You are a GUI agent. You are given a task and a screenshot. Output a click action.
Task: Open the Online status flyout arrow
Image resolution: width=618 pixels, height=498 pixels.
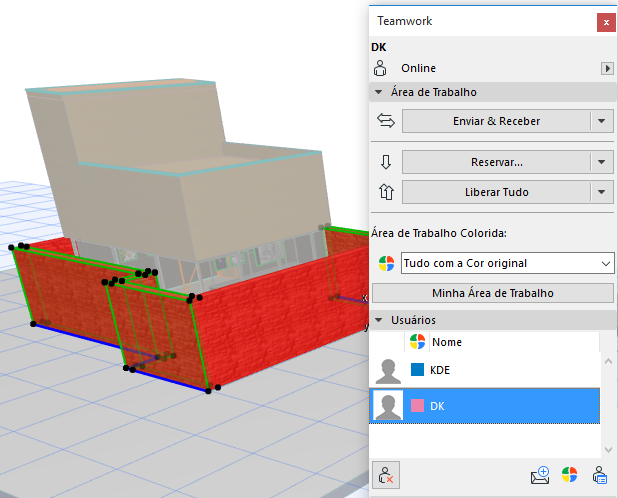click(606, 68)
